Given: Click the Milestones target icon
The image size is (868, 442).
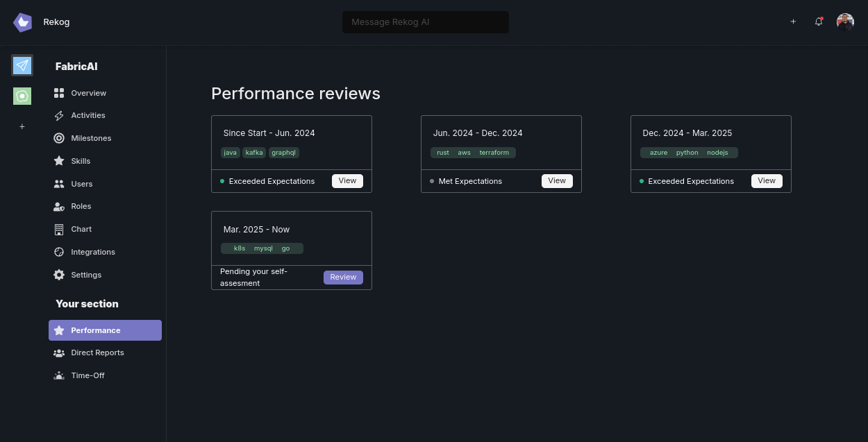Looking at the screenshot, I should click(59, 138).
